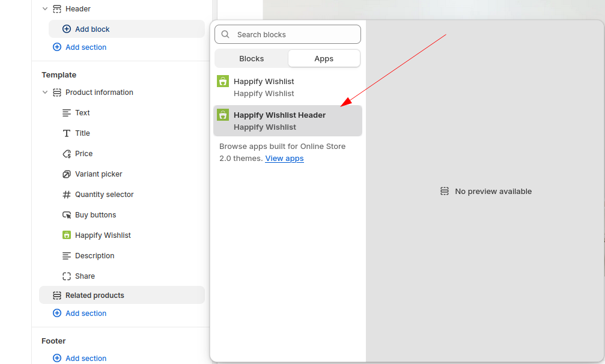
Task: Click Add section under Header
Action: (86, 47)
